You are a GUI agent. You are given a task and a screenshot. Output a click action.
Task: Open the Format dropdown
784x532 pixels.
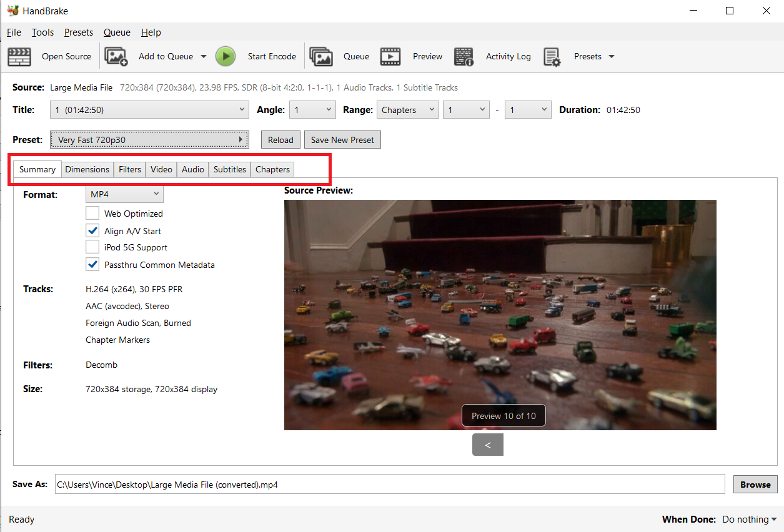(124, 194)
